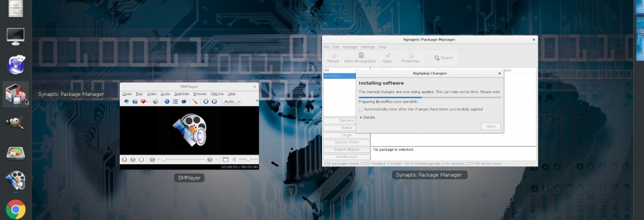This screenshot has width=644, height=220.
Task: Toggle fullscreen in SMPlayer controls
Action: tap(225, 160)
